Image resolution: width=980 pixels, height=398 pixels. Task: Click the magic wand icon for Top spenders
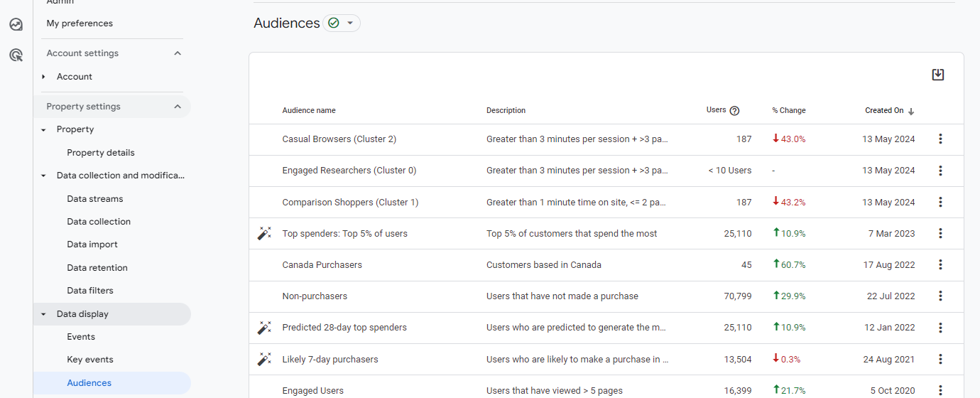click(x=264, y=233)
